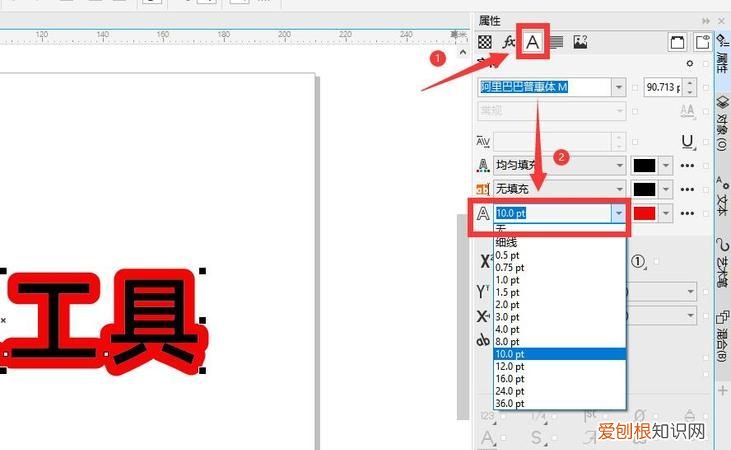Open the background color picker arrow
The image size is (731, 450).
click(666, 189)
